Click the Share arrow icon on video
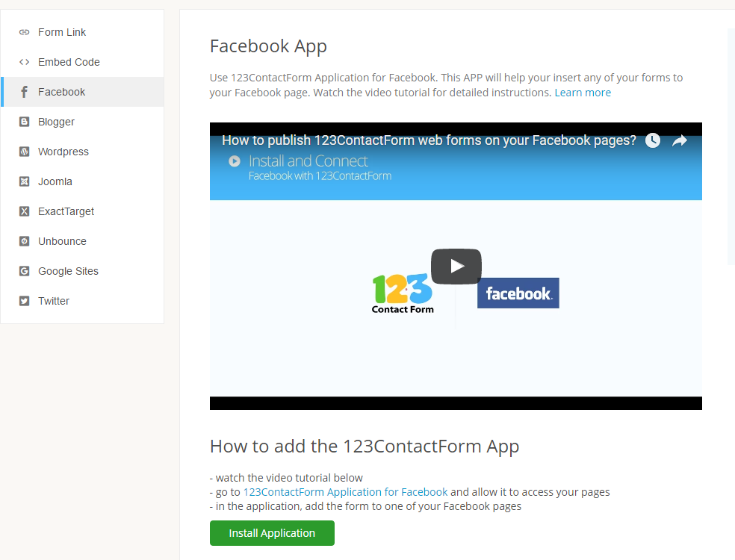This screenshot has height=560, width=735. tap(679, 140)
